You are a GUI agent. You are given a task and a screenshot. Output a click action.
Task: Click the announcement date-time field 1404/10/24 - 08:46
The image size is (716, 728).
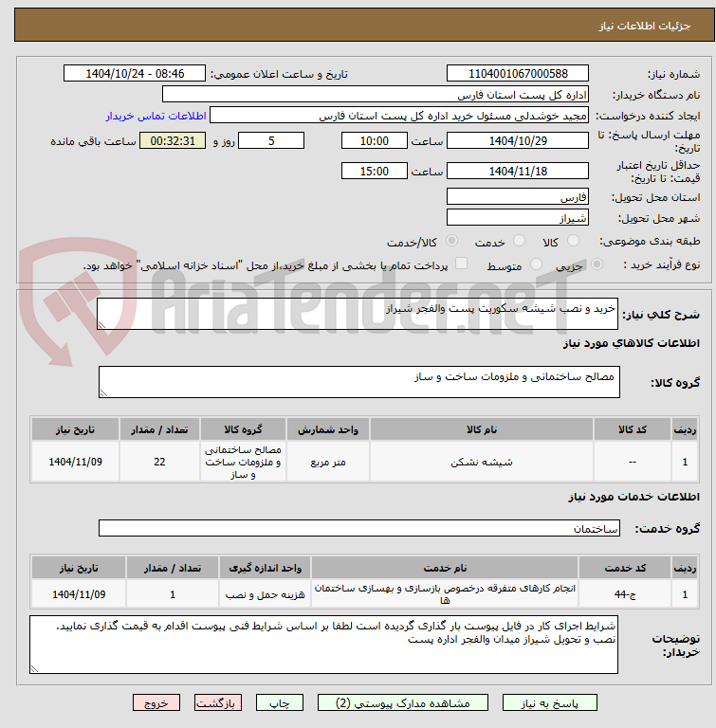coord(135,74)
